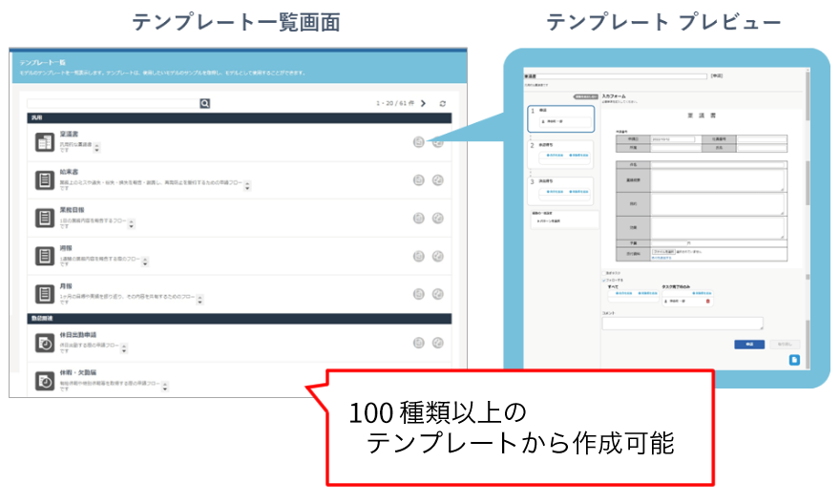840x504 pixels.
Task: Go to next page arrow beside 1 - 20 / 61
Action: (x=423, y=103)
